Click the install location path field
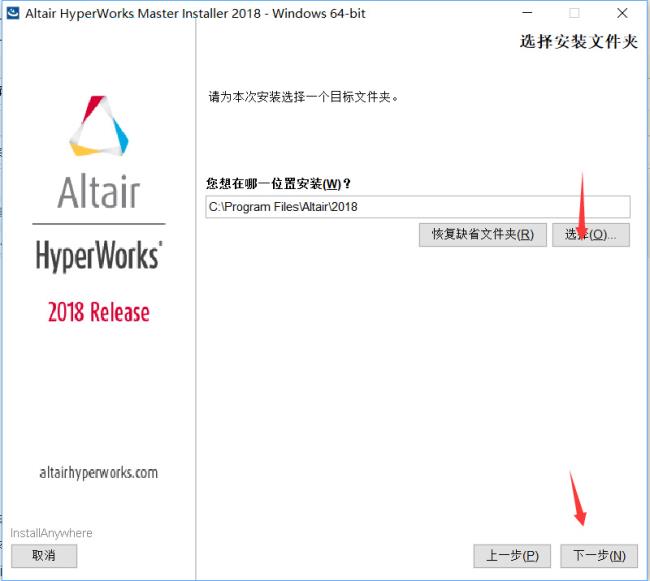The width and height of the screenshot is (650, 581). coord(418,207)
